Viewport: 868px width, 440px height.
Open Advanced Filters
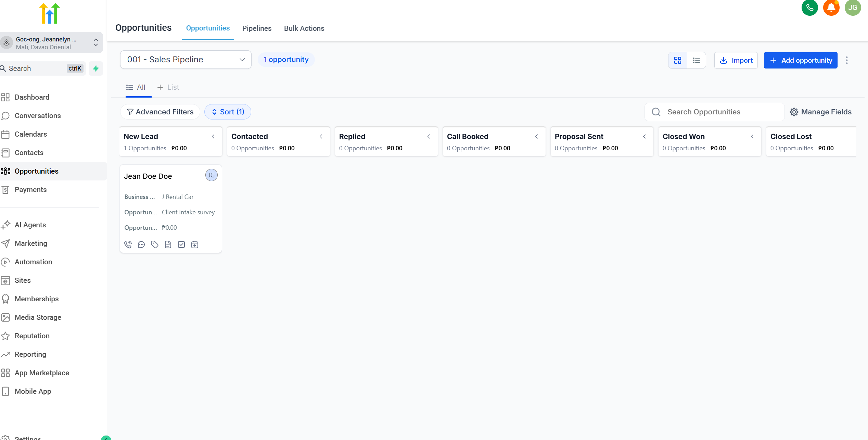(x=160, y=112)
